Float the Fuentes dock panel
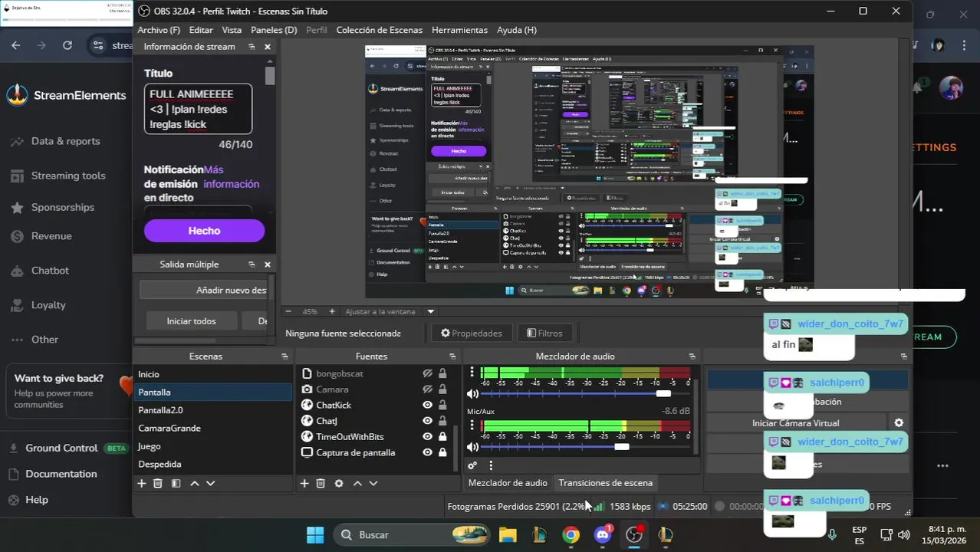This screenshot has height=552, width=980. click(452, 356)
